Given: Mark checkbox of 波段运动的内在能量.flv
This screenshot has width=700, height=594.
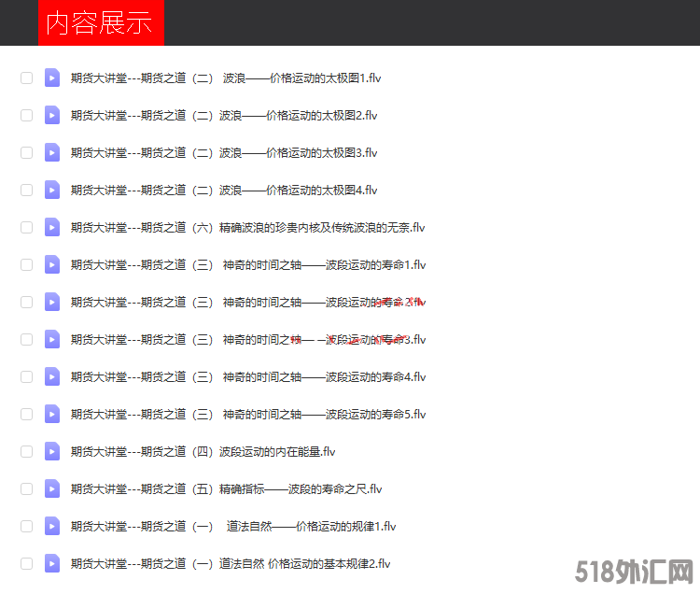Looking at the screenshot, I should coord(26,452).
